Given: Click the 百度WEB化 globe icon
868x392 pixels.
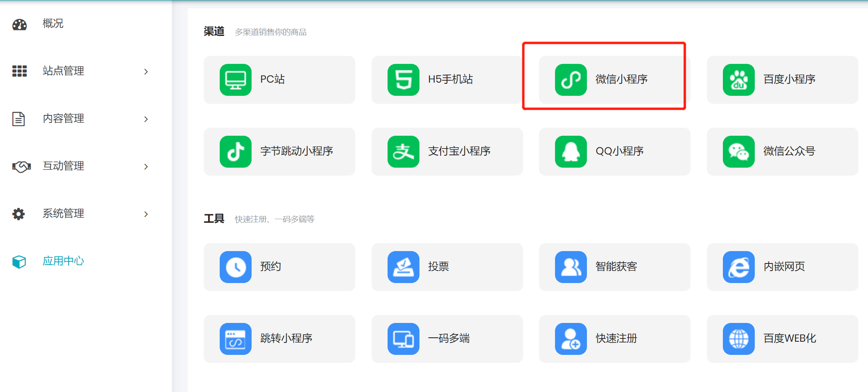Looking at the screenshot, I should pyautogui.click(x=739, y=339).
